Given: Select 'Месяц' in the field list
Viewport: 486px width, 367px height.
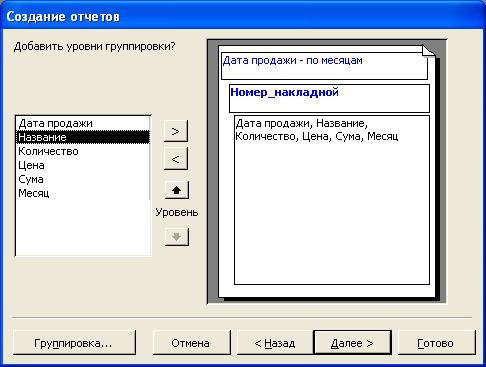Looking at the screenshot, I should coord(83,193).
